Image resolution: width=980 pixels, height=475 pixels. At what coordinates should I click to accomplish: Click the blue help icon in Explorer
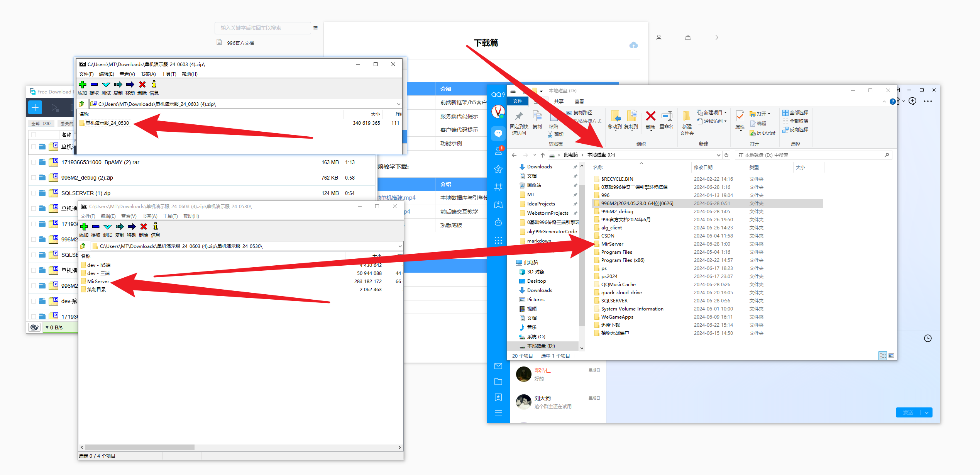tap(892, 102)
